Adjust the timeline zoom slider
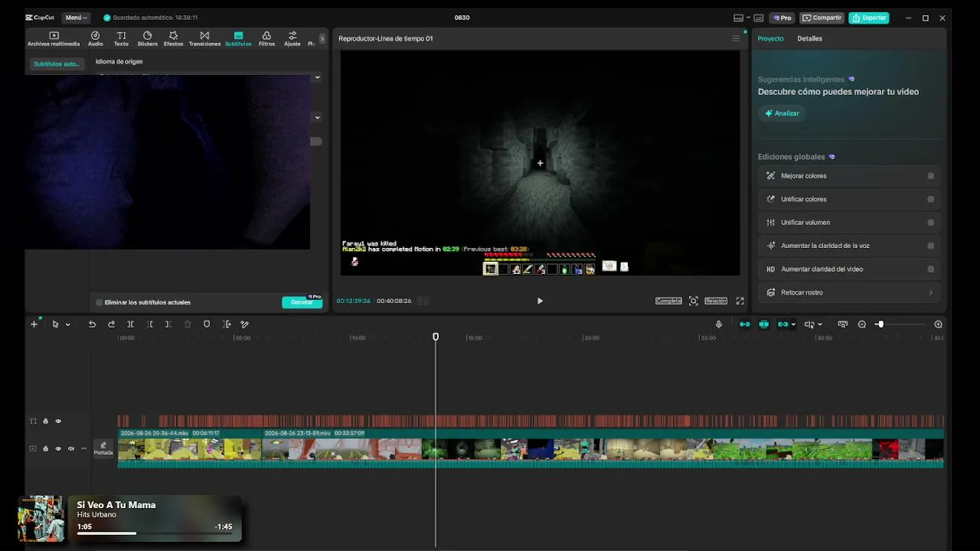This screenshot has width=980, height=551. point(880,324)
